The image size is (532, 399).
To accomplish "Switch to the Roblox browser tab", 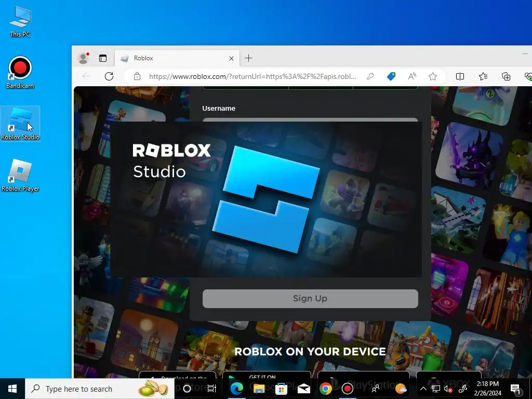I will click(x=177, y=58).
